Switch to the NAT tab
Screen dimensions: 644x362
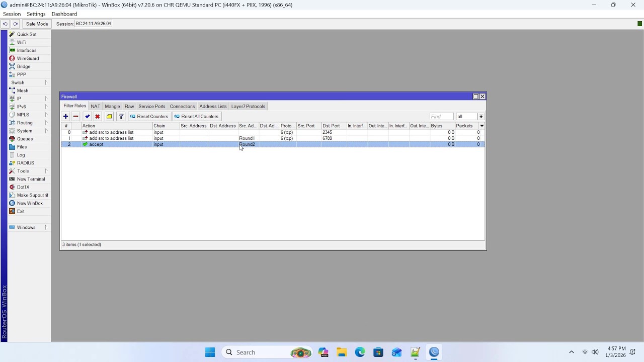95,106
